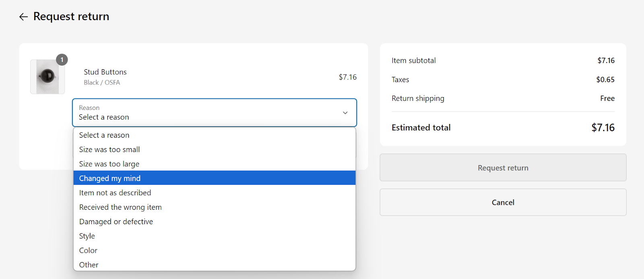Select 'Size was too large' reason
This screenshot has height=279, width=644.
click(x=215, y=164)
